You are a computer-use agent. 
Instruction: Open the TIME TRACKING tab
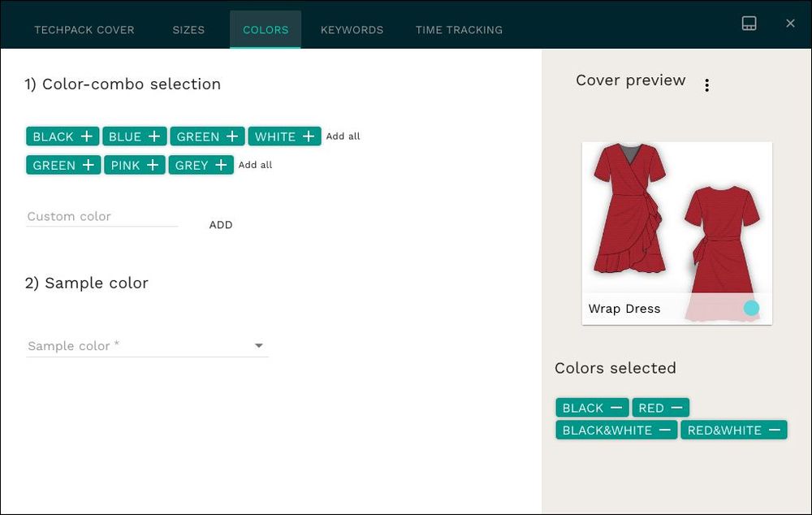coord(459,30)
